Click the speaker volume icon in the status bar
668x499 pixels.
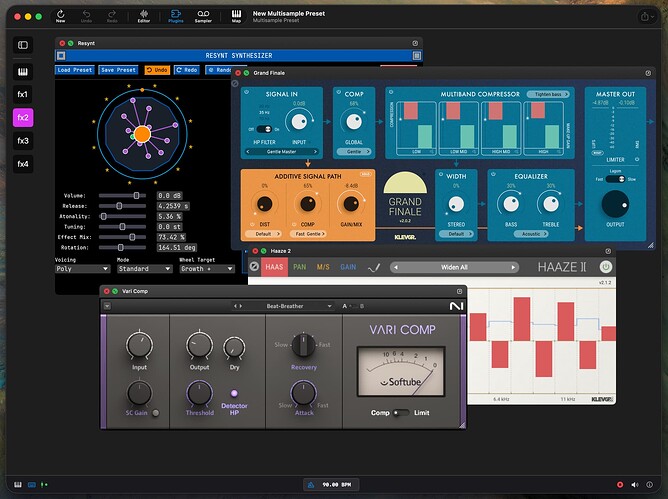click(x=635, y=485)
